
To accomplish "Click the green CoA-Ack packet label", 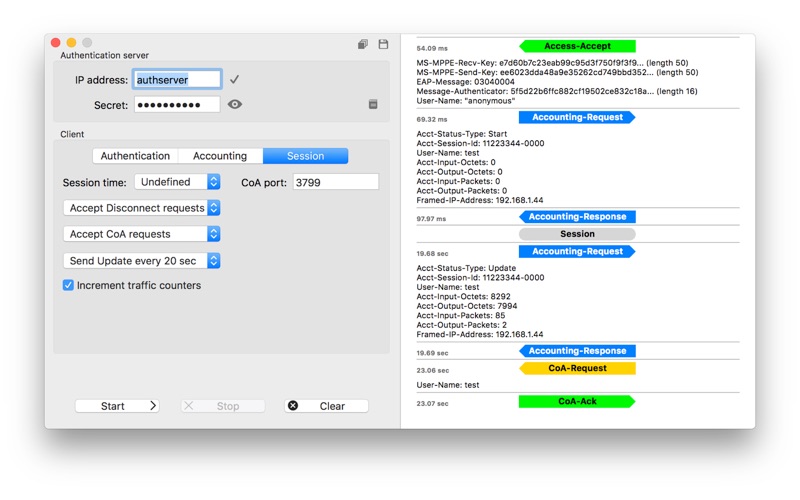I will coord(577,401).
